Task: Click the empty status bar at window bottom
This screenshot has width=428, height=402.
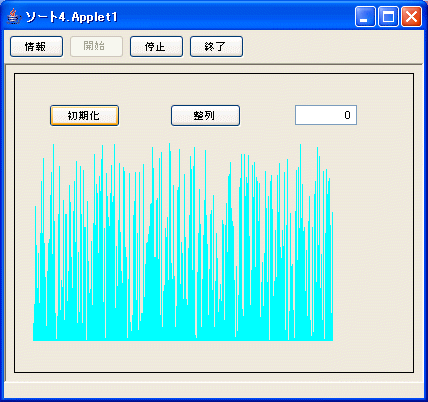Action: pyautogui.click(x=214, y=389)
